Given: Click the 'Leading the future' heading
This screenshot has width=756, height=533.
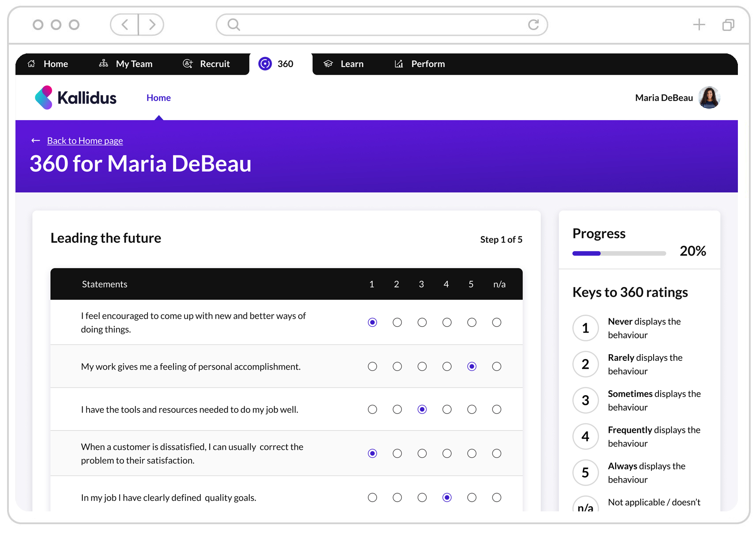Looking at the screenshot, I should coord(106,238).
